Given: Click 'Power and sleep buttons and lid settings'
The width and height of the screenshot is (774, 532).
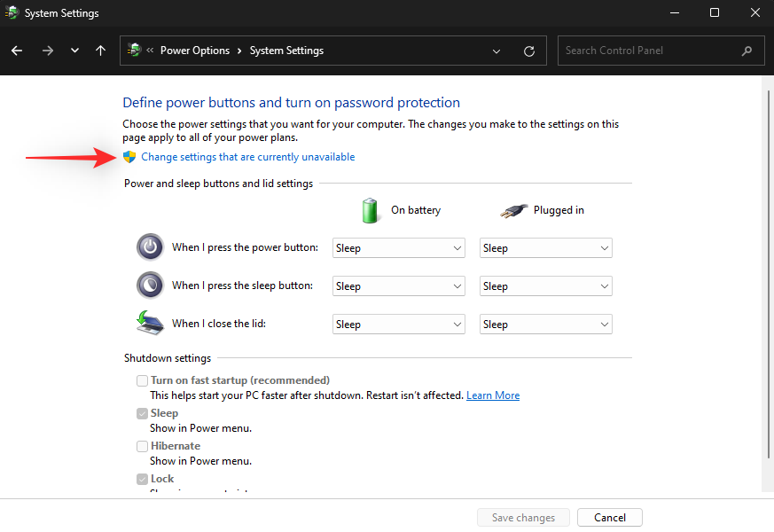Looking at the screenshot, I should coord(219,184).
